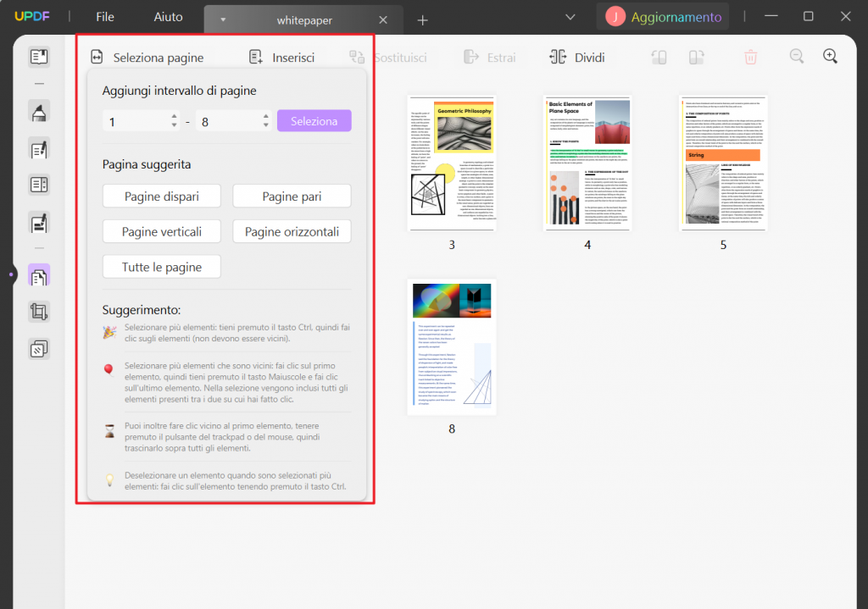Screen dimensions: 868x609
Task: Switch to Reader view using top sidebar icon
Action: (38, 56)
